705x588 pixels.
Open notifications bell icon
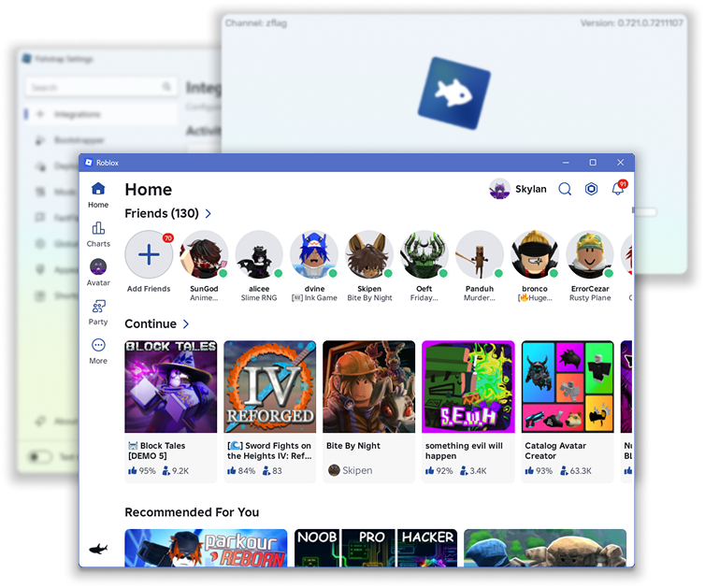tap(618, 188)
